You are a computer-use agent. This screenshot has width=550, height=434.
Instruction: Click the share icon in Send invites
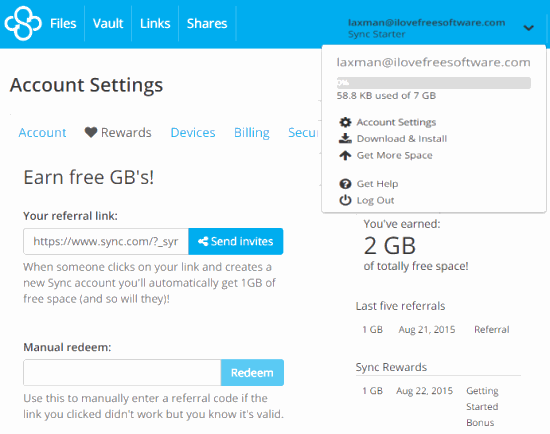tap(203, 241)
